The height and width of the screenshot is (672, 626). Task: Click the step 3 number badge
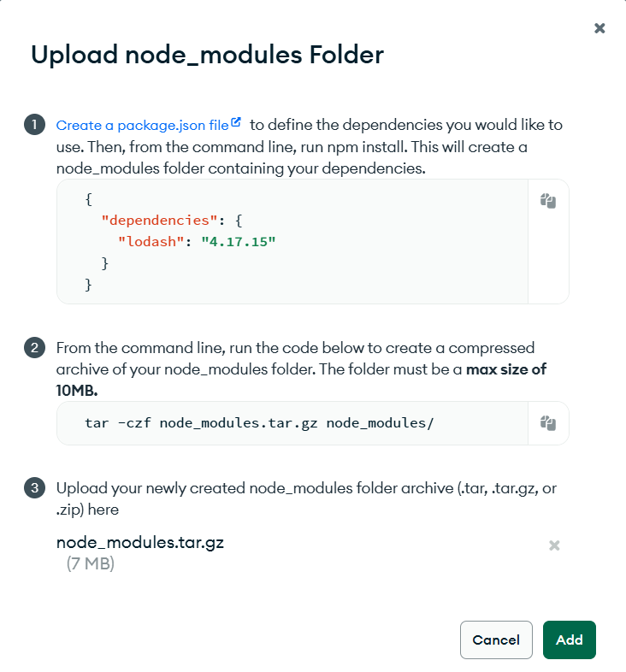pos(34,488)
